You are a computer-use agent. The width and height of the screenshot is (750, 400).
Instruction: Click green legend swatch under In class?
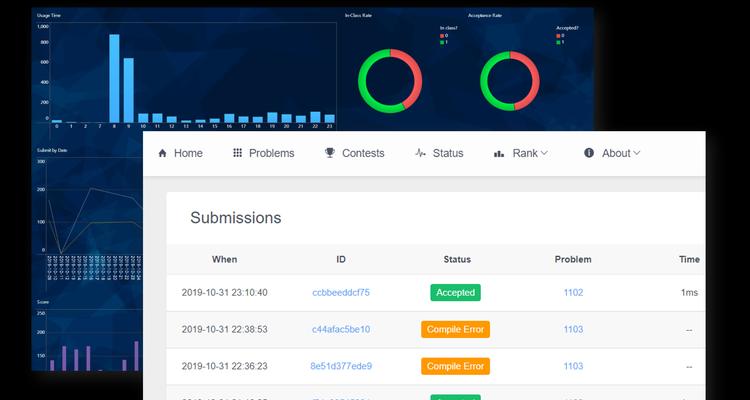(x=442, y=42)
